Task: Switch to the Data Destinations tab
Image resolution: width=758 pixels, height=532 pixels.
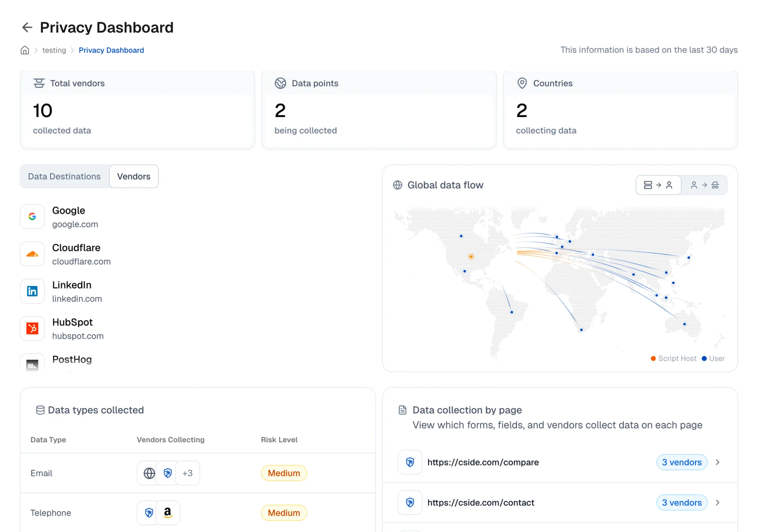Action: [x=64, y=176]
